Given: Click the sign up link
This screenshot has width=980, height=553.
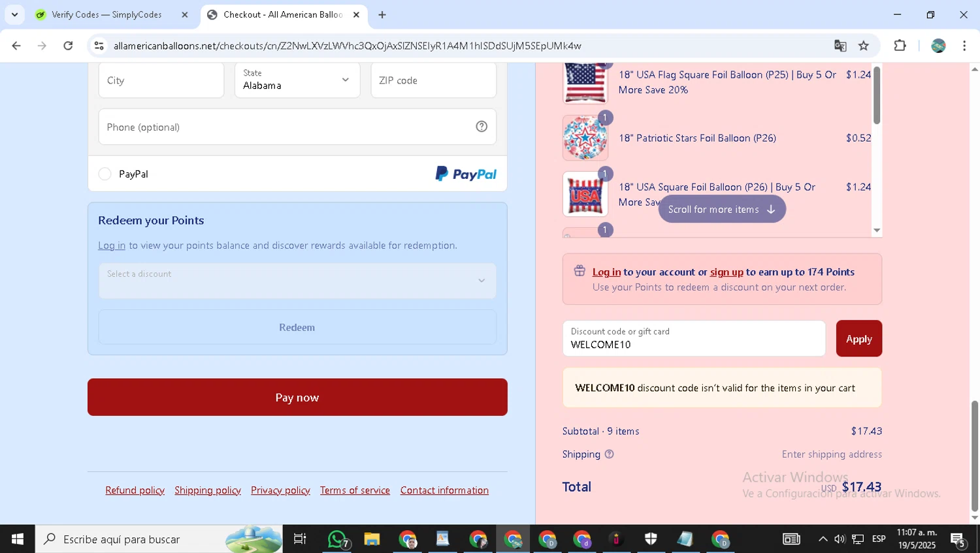Looking at the screenshot, I should [727, 272].
